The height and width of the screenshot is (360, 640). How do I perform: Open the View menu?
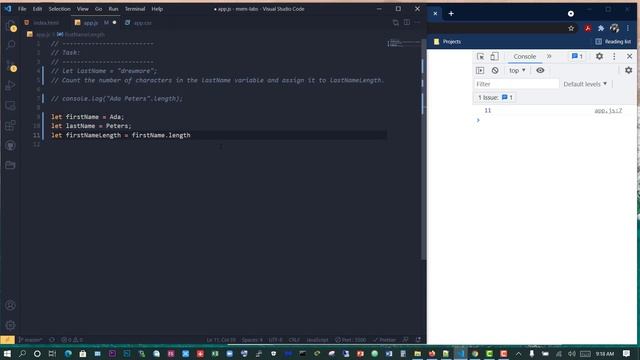tap(82, 9)
